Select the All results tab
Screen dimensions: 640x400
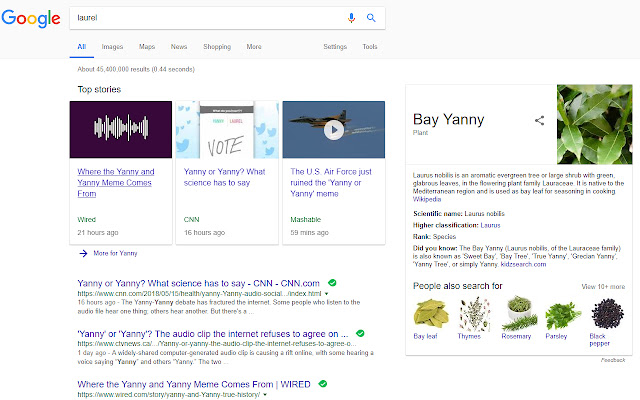[82, 47]
